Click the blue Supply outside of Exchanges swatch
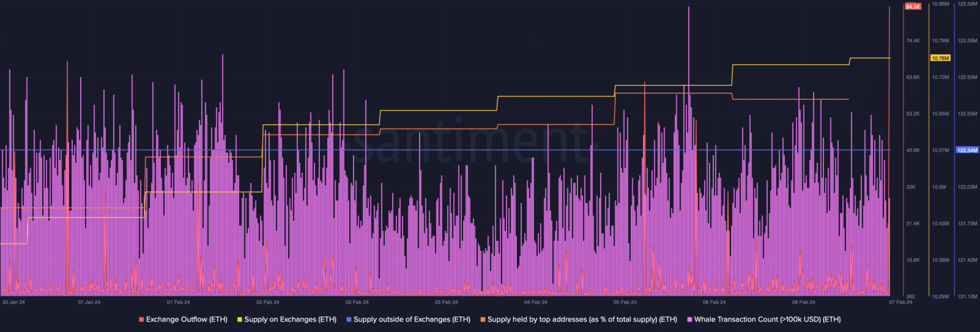Image resolution: width=980 pixels, height=332 pixels. tap(348, 319)
